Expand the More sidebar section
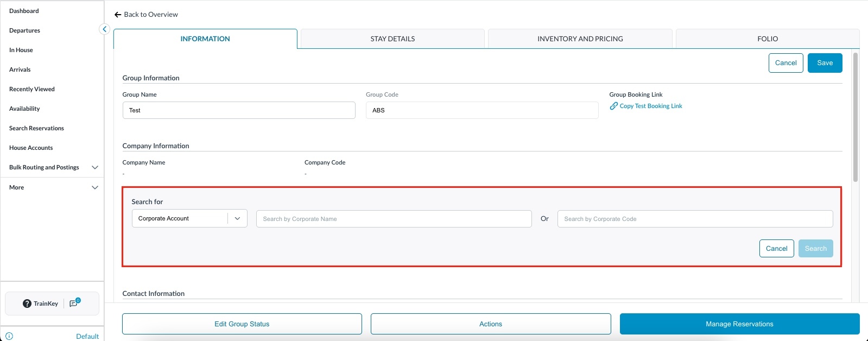Viewport: 868px width, 341px height. (94, 187)
